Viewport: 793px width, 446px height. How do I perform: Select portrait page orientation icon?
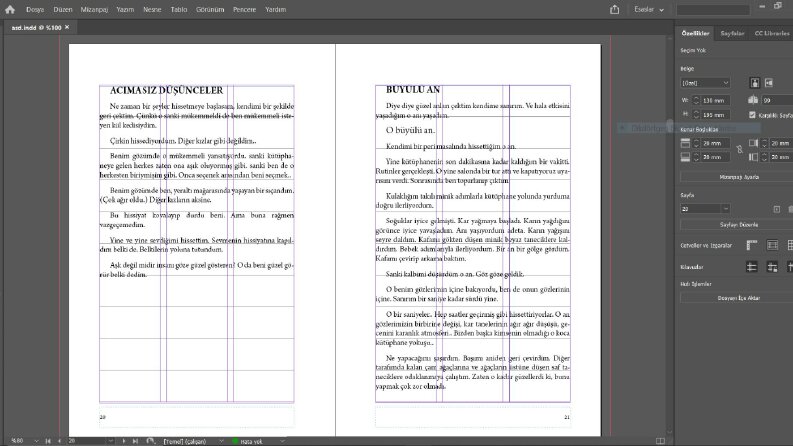(x=755, y=83)
